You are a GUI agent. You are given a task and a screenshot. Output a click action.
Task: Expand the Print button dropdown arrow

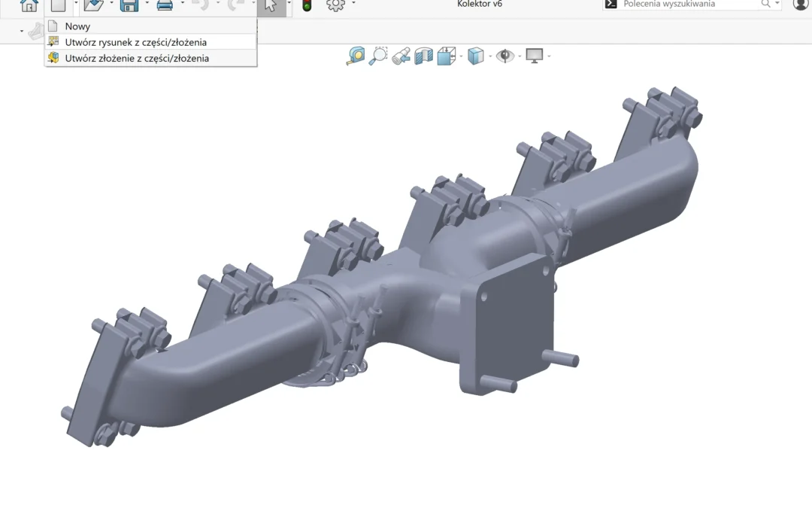pyautogui.click(x=182, y=4)
